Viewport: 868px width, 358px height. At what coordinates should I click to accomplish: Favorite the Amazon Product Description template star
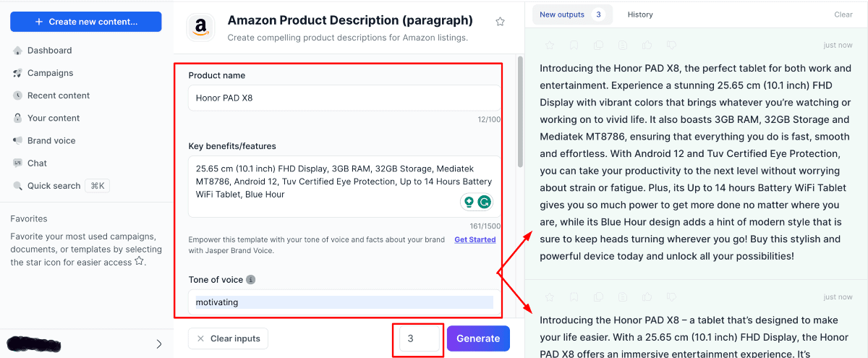point(500,22)
